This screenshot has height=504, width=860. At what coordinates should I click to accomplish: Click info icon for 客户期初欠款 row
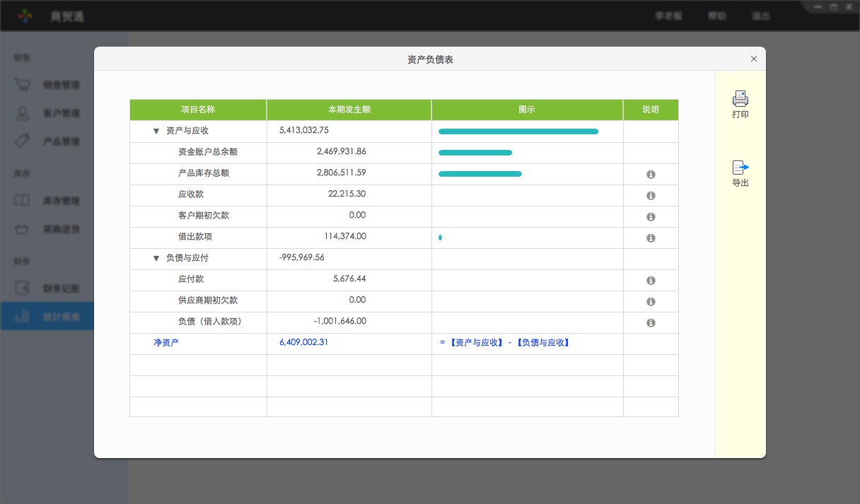tap(651, 217)
